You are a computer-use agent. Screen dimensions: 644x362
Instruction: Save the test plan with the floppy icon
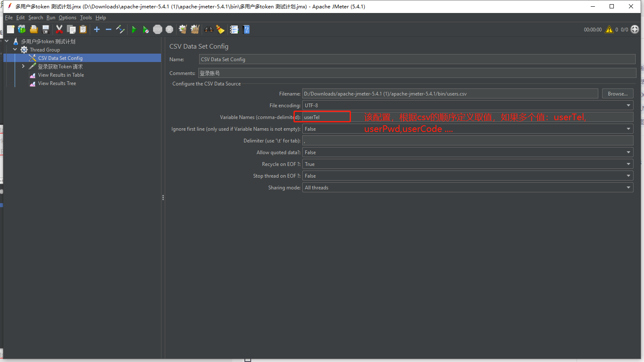point(46,29)
